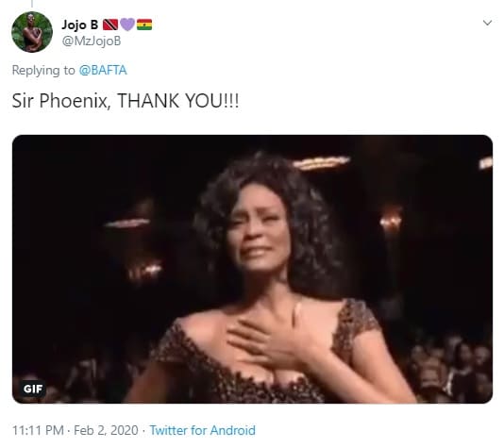This screenshot has height=448, width=504.
Task: Click the Trinidad flag emoji beside Jojo B
Action: point(110,25)
